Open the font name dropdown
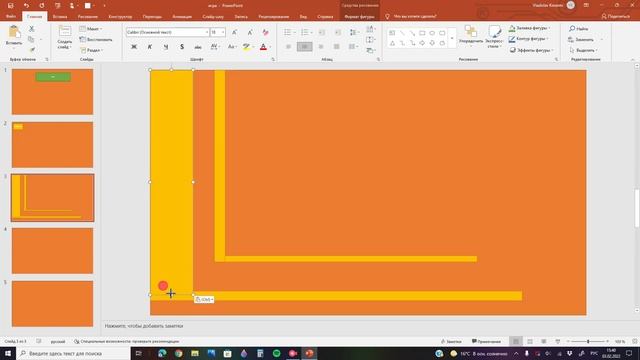The width and height of the screenshot is (640, 360). click(x=207, y=32)
